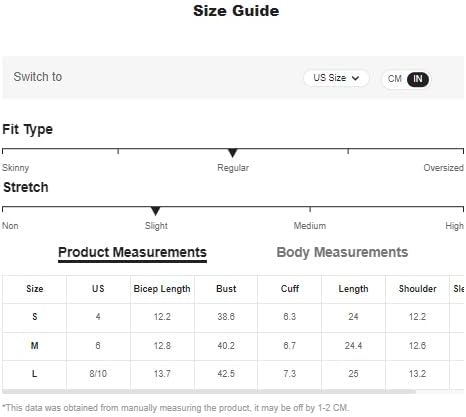
Task: Click the horizontal table scrollbar
Action: [209, 392]
